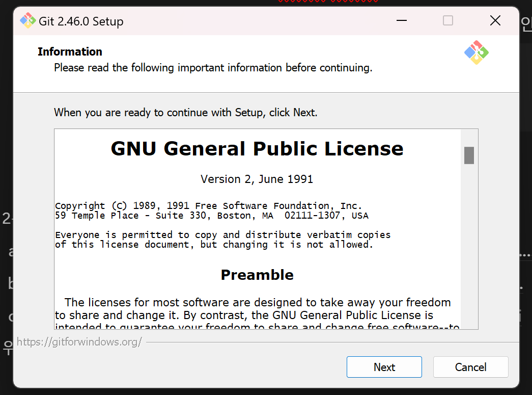
Task: Click the 'of this license document' line
Action: (x=214, y=245)
